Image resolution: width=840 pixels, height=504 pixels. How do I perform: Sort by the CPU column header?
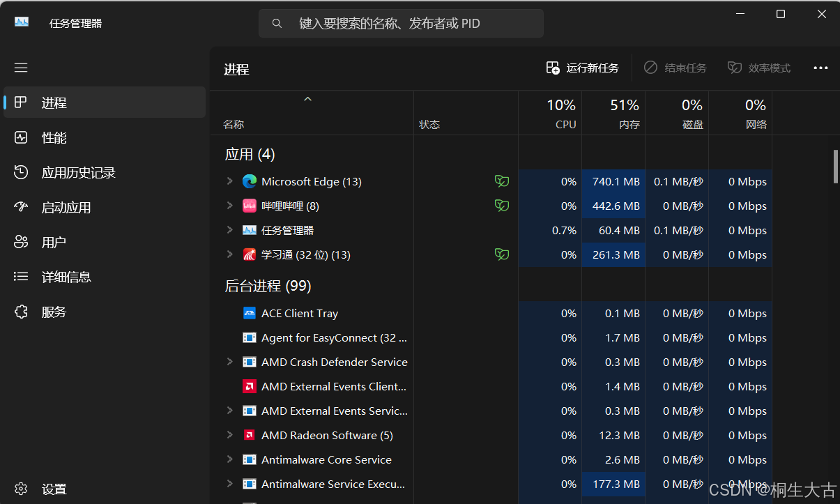pos(549,113)
